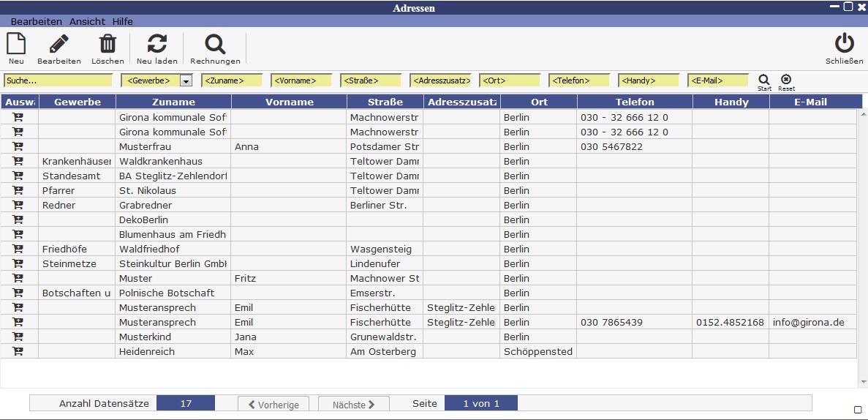
Task: Open the Gewerbe filter dropdown arrow
Action: click(x=186, y=80)
